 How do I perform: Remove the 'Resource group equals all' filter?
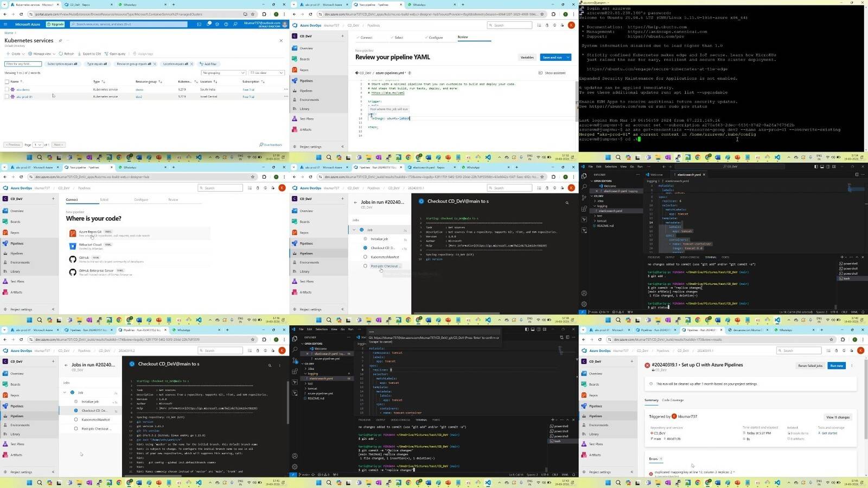155,64
